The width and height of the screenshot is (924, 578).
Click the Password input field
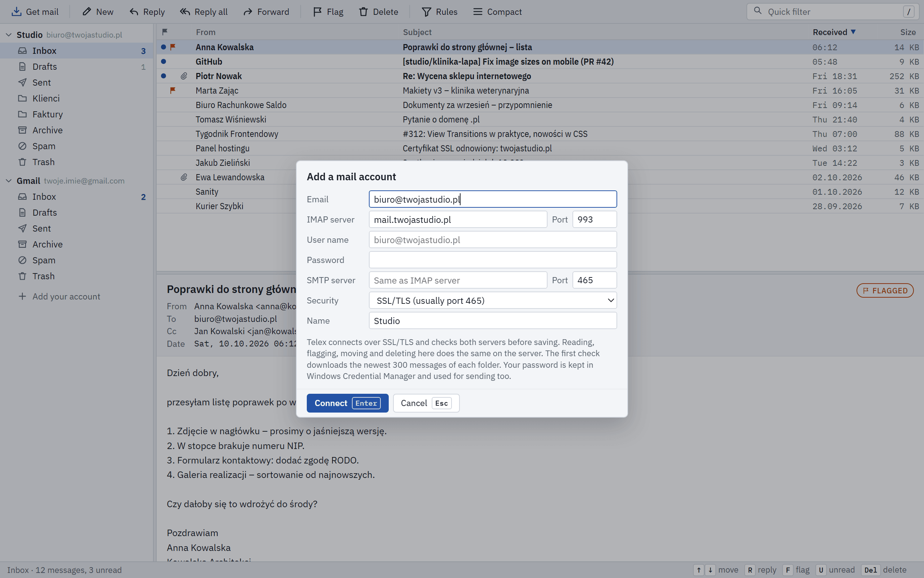[x=493, y=260]
